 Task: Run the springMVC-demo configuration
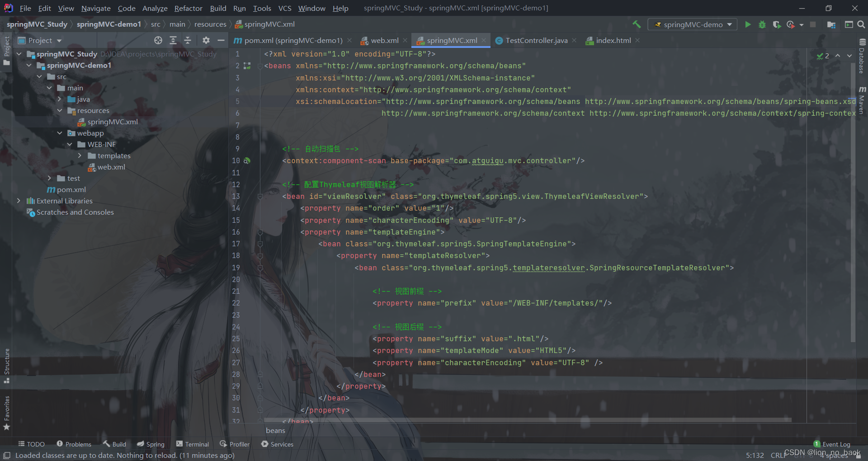click(748, 24)
